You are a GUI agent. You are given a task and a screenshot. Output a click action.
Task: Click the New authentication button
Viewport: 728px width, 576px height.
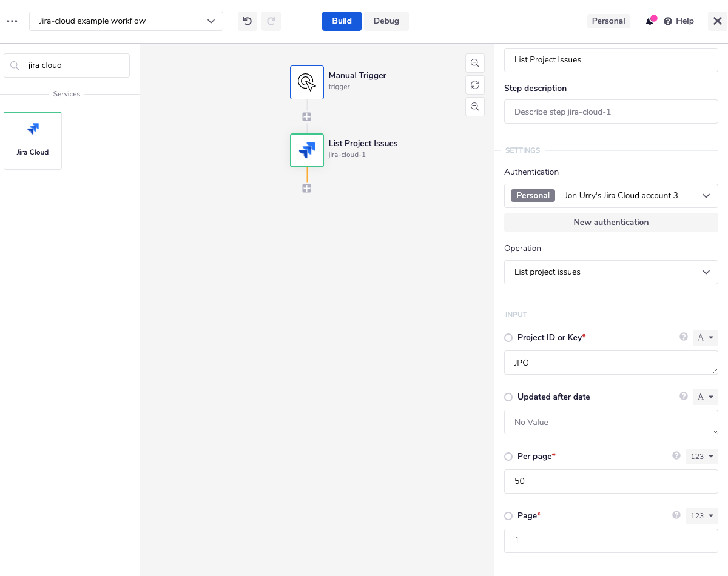[611, 222]
